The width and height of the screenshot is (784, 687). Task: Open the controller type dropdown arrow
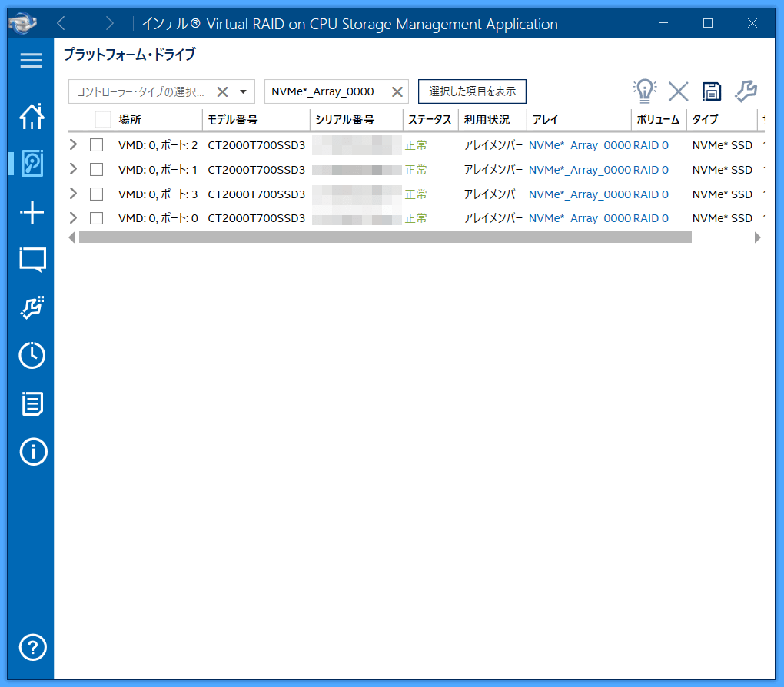[x=243, y=91]
